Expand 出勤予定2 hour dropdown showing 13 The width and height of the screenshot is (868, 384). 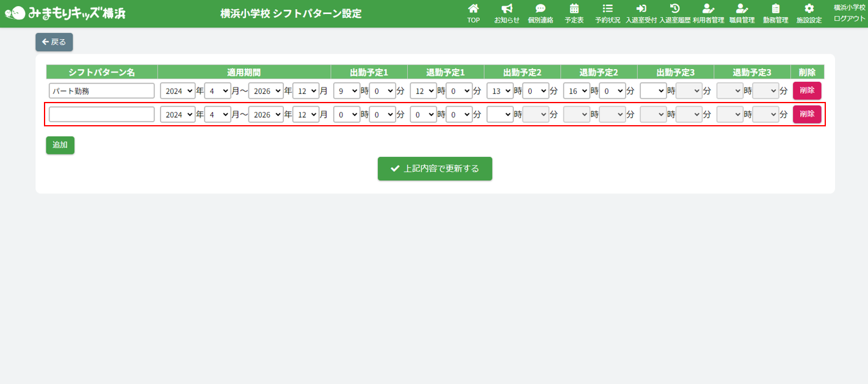pyautogui.click(x=499, y=91)
